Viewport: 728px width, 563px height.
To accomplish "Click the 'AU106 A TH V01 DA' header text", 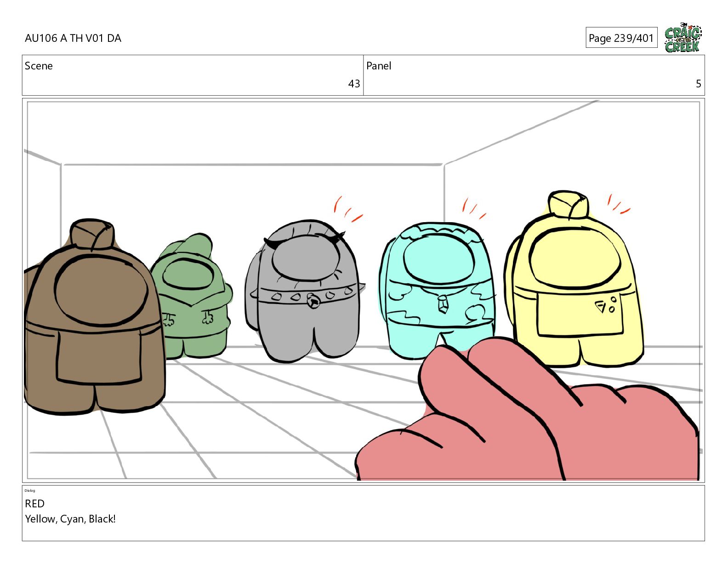I will coord(73,38).
